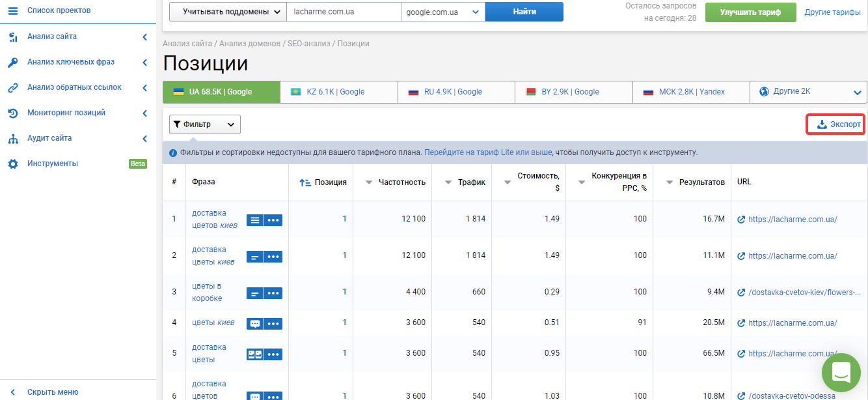Switch to the MCK 2.8K | Yandex tab
Image resolution: width=868 pixels, height=400 pixels.
point(691,92)
